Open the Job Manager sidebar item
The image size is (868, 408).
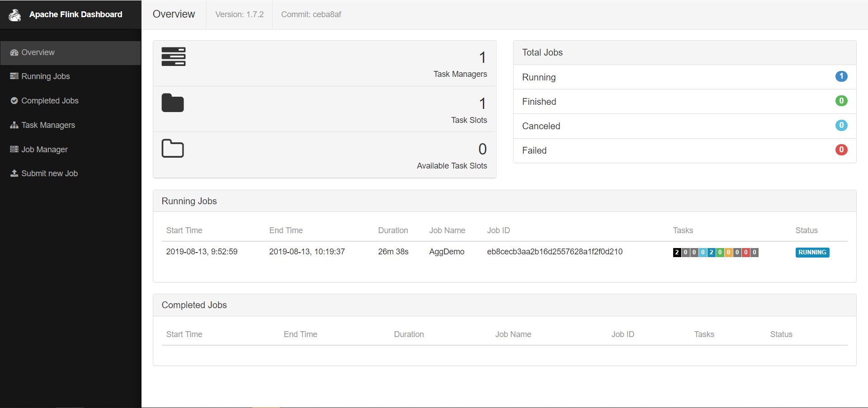coord(71,150)
